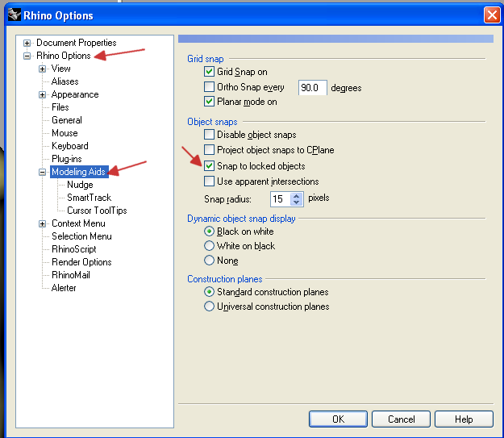Open the Plug-ins options page
The width and height of the screenshot is (504, 438).
coord(67,159)
